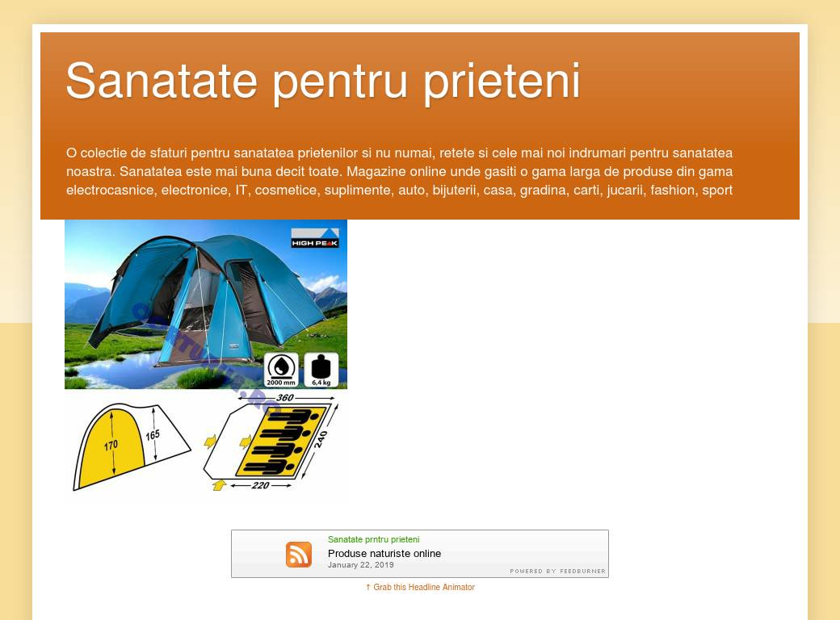Viewport: 840px width, 620px height.
Task: Click the Powered by FeedBurner label
Action: pyautogui.click(x=557, y=571)
